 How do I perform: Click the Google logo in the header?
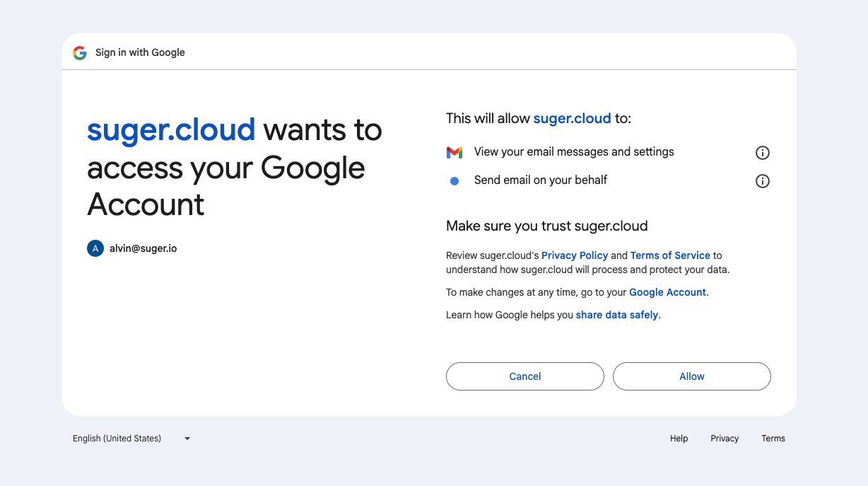pyautogui.click(x=79, y=52)
